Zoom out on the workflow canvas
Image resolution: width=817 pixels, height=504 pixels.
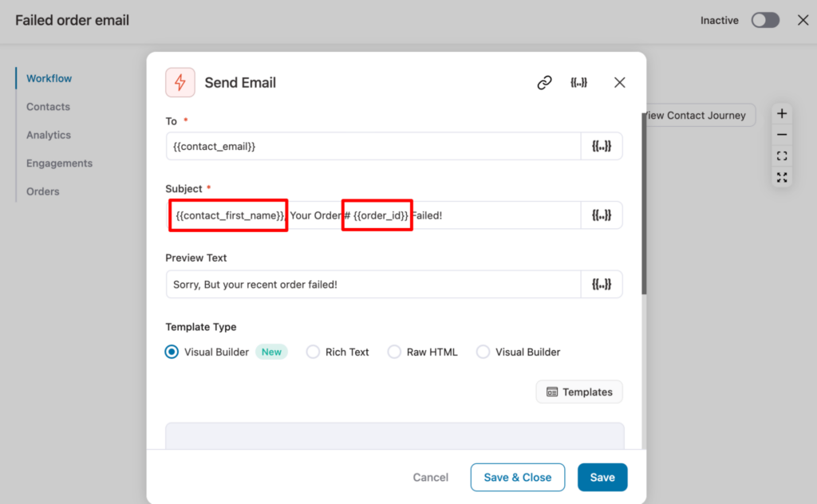tap(782, 135)
